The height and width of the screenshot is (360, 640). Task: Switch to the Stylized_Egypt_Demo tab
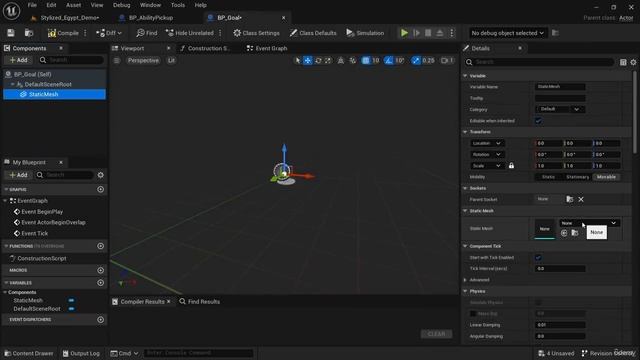coord(69,18)
